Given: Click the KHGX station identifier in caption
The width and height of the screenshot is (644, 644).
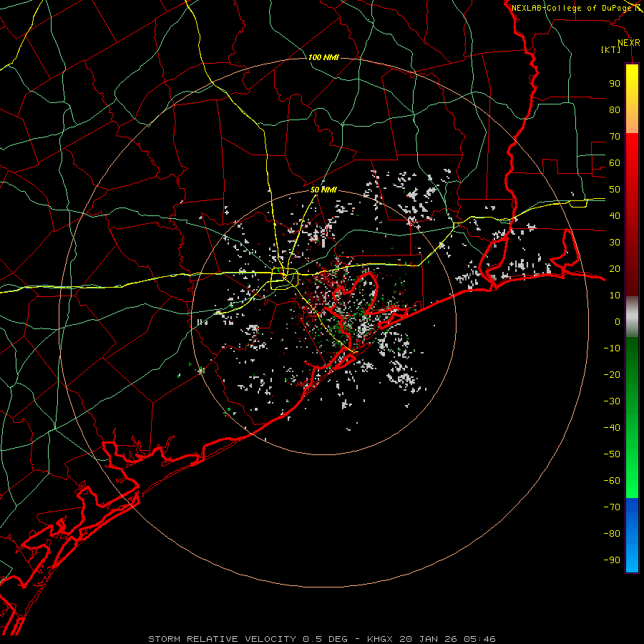Looking at the screenshot, I should click(x=380, y=639).
